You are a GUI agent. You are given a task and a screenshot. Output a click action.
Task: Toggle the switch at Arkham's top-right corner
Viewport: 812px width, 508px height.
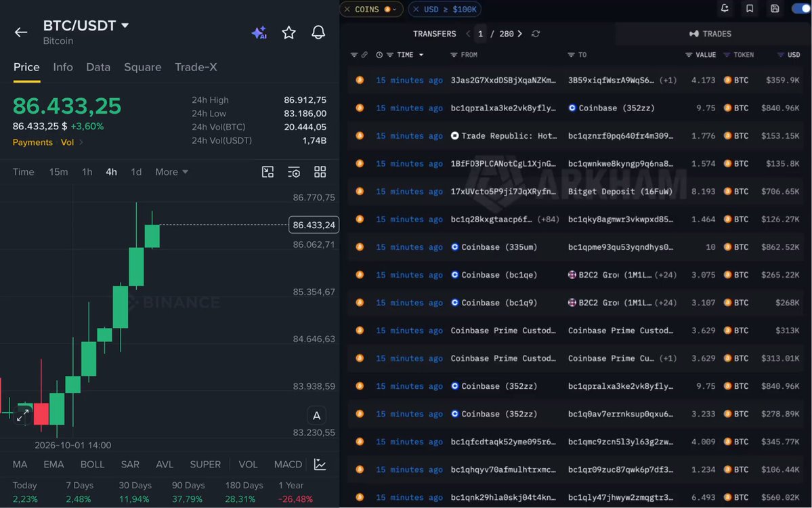coord(801,8)
